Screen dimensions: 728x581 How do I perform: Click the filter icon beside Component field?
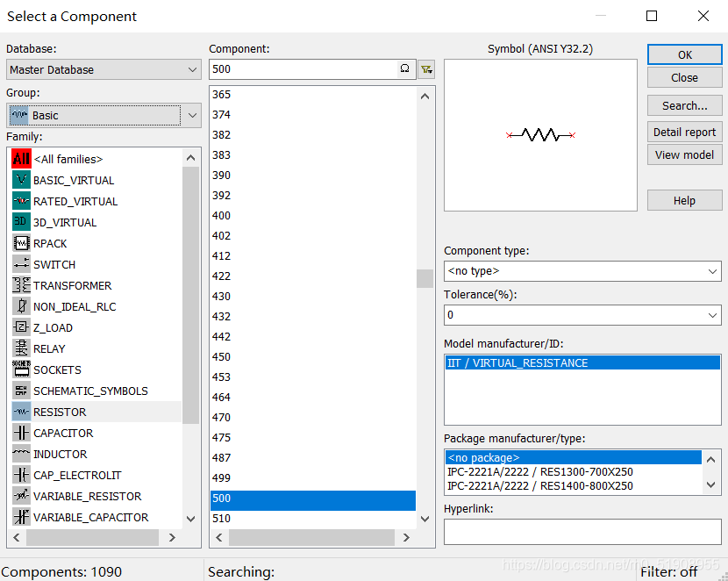click(x=426, y=69)
